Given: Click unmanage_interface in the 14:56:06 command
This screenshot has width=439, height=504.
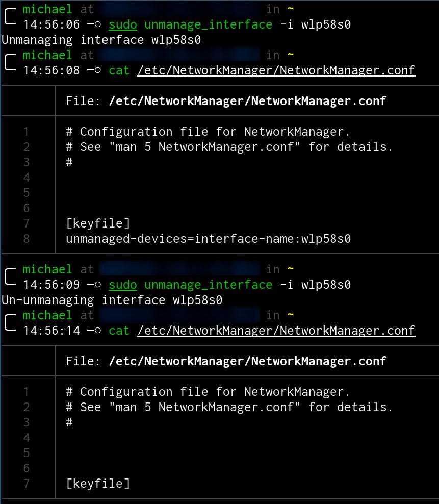Looking at the screenshot, I should [x=208, y=25].
